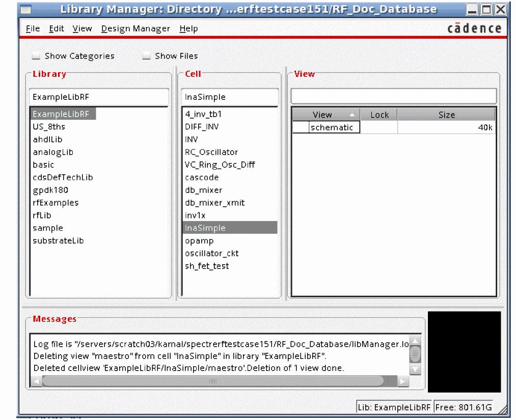The width and height of the screenshot is (516, 420).
Task: Select the sh_fet_test cell
Action: 206,266
